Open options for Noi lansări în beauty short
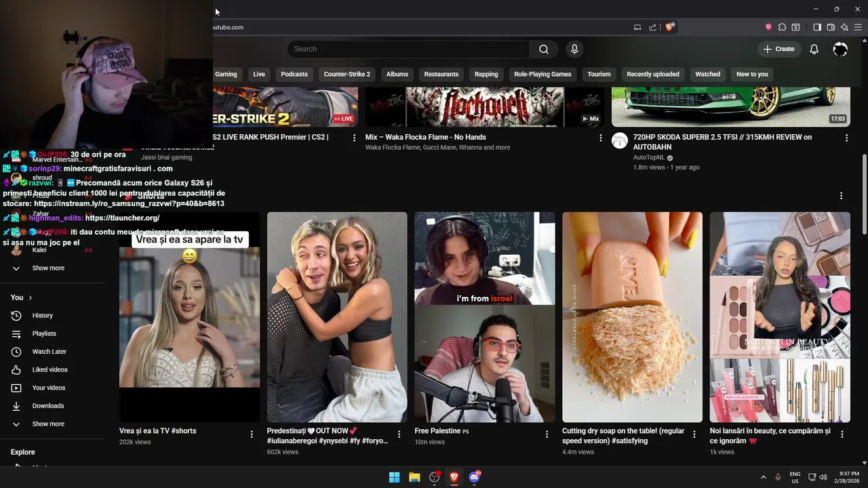 842,434
